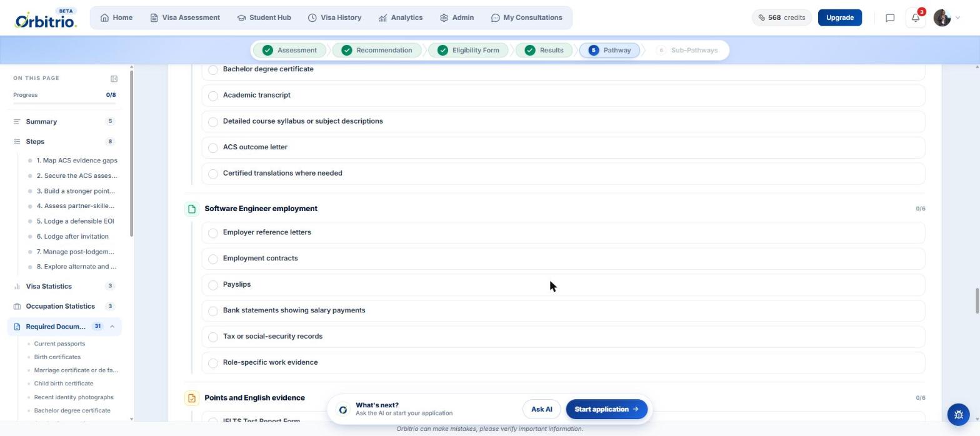Image resolution: width=980 pixels, height=436 pixels.
Task: Check Certified translations where needed
Action: pyautogui.click(x=213, y=174)
